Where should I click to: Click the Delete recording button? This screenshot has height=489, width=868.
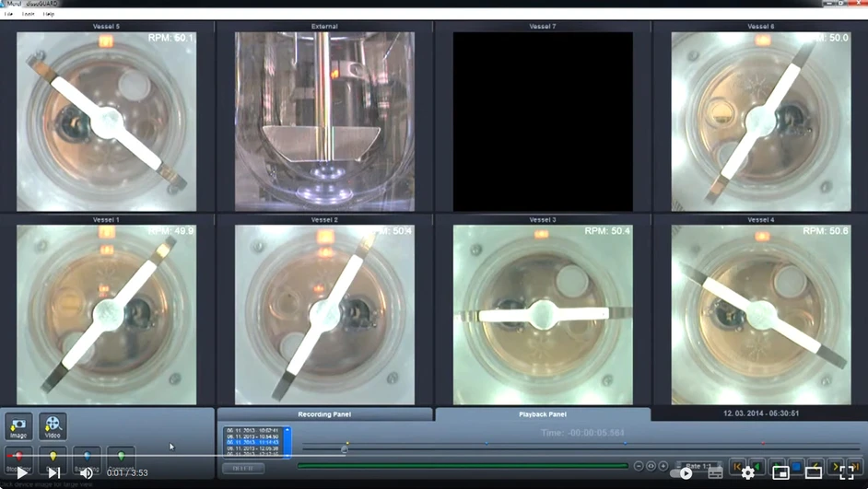(x=243, y=468)
